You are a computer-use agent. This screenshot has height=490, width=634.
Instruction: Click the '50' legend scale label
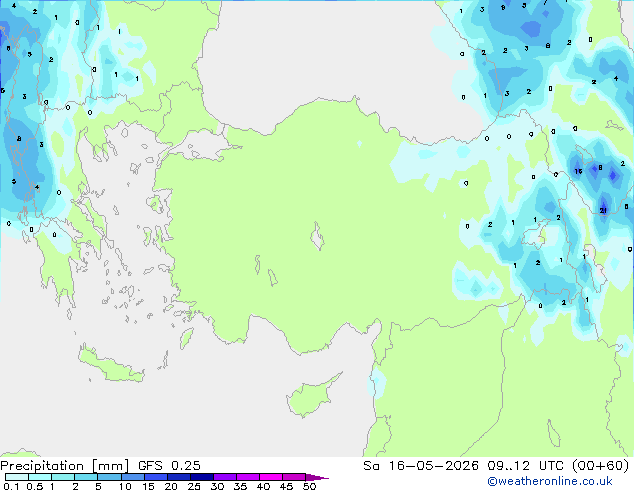310,486
